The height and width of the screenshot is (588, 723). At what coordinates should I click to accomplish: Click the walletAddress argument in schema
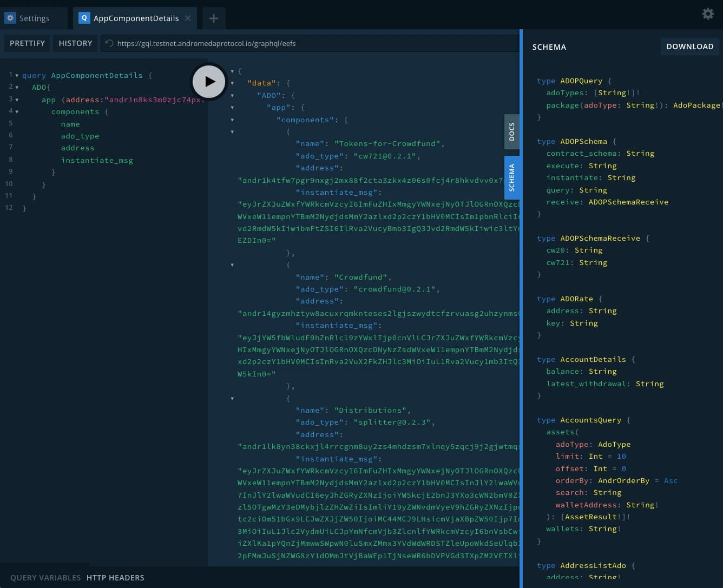tap(586, 505)
